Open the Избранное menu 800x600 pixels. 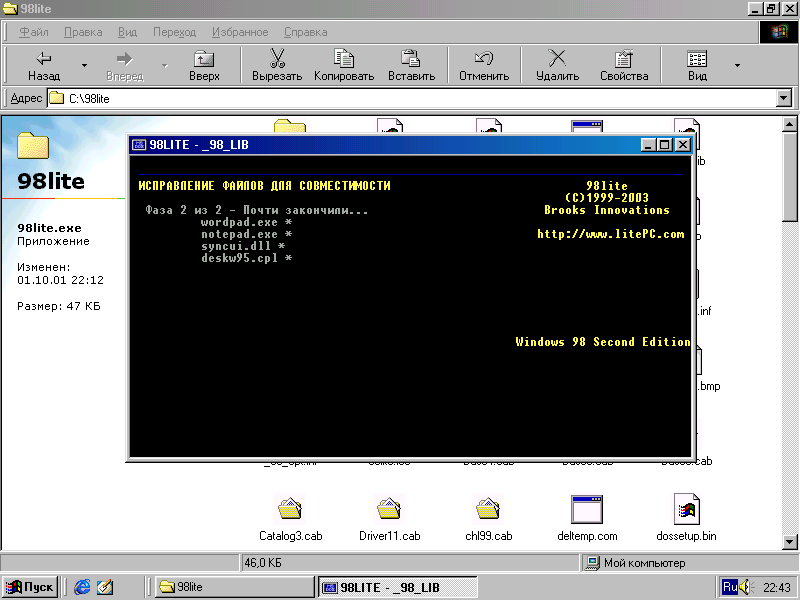tap(240, 32)
